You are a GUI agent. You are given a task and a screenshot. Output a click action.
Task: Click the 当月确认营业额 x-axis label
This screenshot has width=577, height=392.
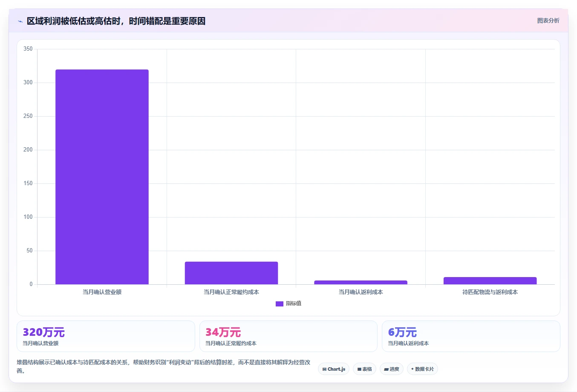pos(102,292)
